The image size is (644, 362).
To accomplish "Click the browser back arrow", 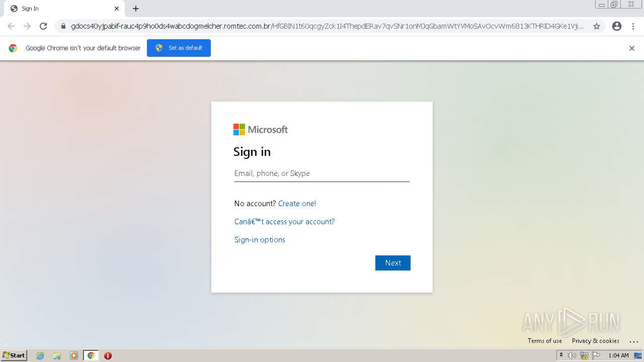I will 11,26.
